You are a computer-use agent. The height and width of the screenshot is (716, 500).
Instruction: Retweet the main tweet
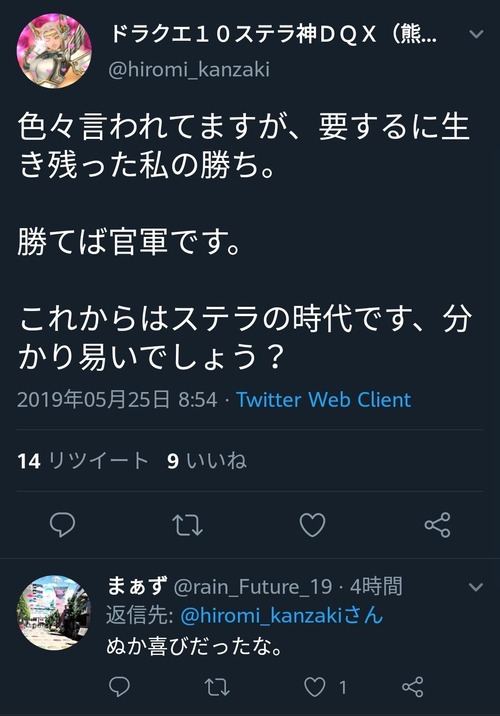(x=187, y=525)
